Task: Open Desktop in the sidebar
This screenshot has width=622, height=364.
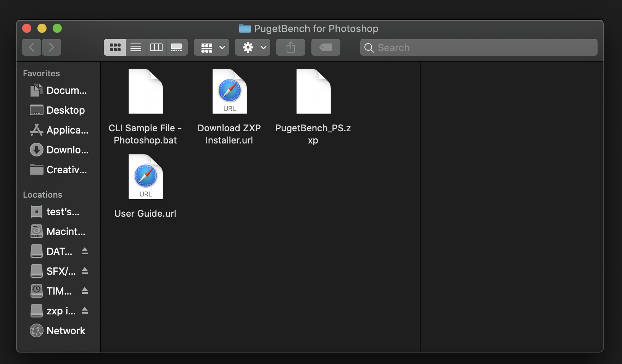Action: [58, 110]
